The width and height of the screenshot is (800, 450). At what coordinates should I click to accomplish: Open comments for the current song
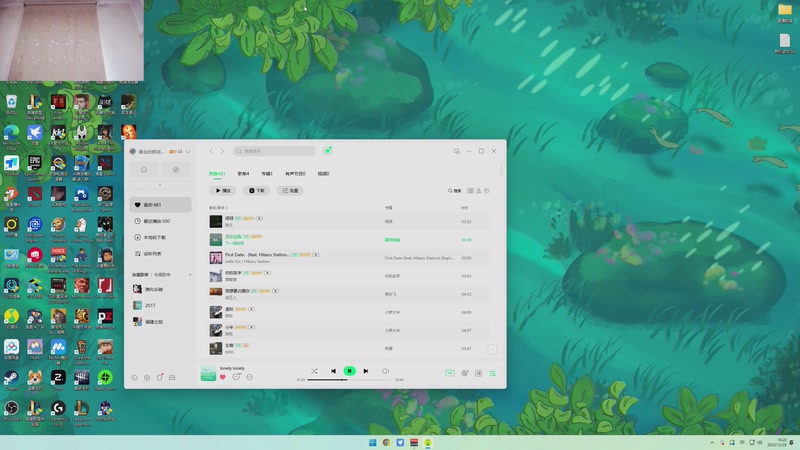click(x=236, y=377)
